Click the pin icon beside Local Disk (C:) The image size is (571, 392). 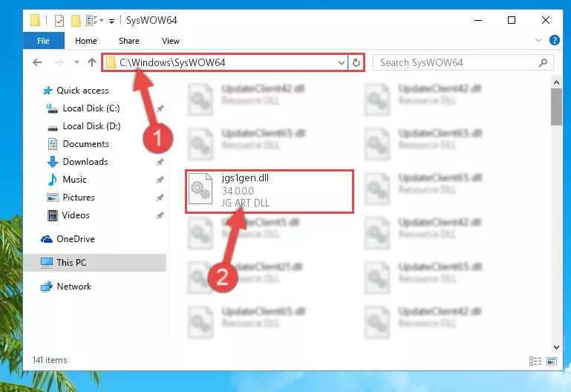(160, 108)
